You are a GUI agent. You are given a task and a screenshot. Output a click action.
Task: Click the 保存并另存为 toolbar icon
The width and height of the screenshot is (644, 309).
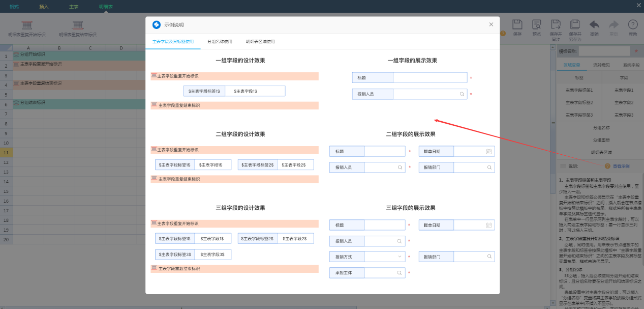575,25
